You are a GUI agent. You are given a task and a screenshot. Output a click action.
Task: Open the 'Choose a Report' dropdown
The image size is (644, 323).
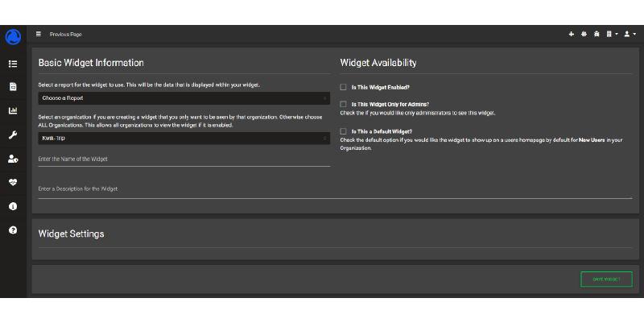tap(184, 98)
